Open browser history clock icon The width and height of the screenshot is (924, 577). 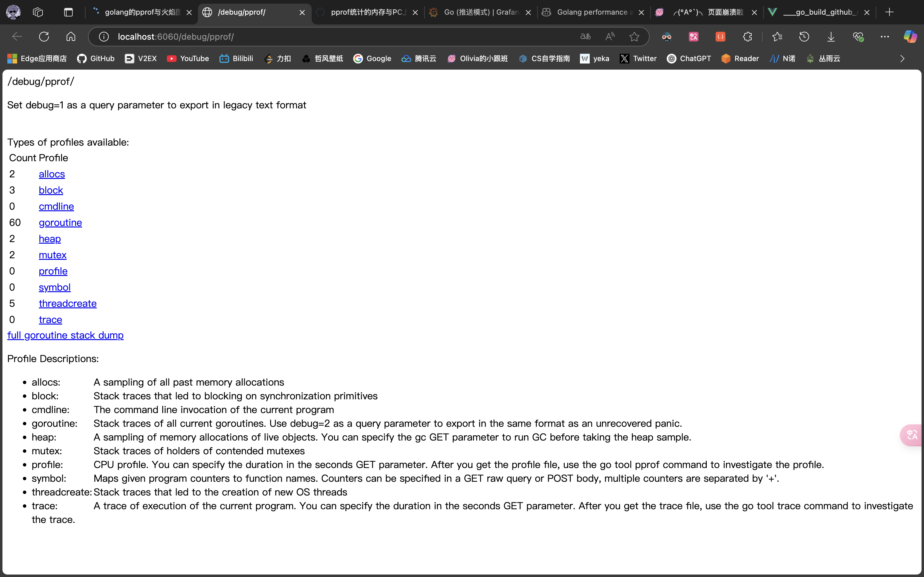[x=804, y=37]
